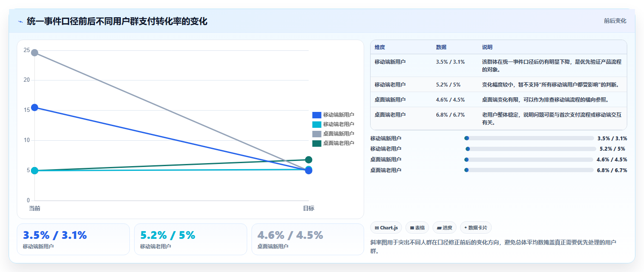Click the 桌面端老用户 legend label
This screenshot has width=644, height=272.
(x=339, y=143)
